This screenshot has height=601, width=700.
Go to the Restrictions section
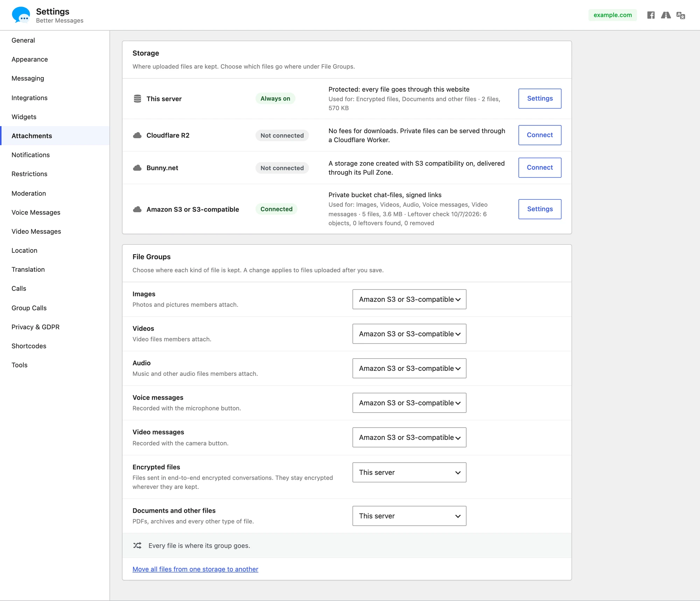(55, 174)
